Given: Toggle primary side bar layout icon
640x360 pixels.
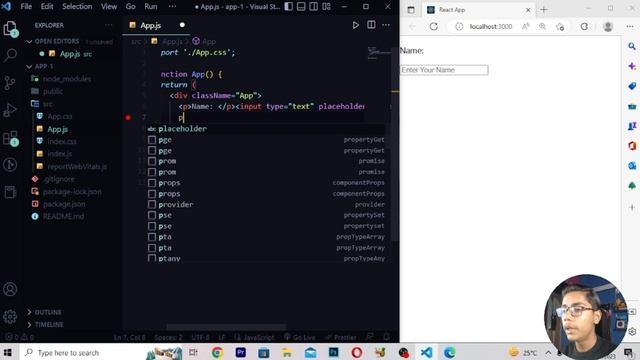Looking at the screenshot, I should 289,7.
